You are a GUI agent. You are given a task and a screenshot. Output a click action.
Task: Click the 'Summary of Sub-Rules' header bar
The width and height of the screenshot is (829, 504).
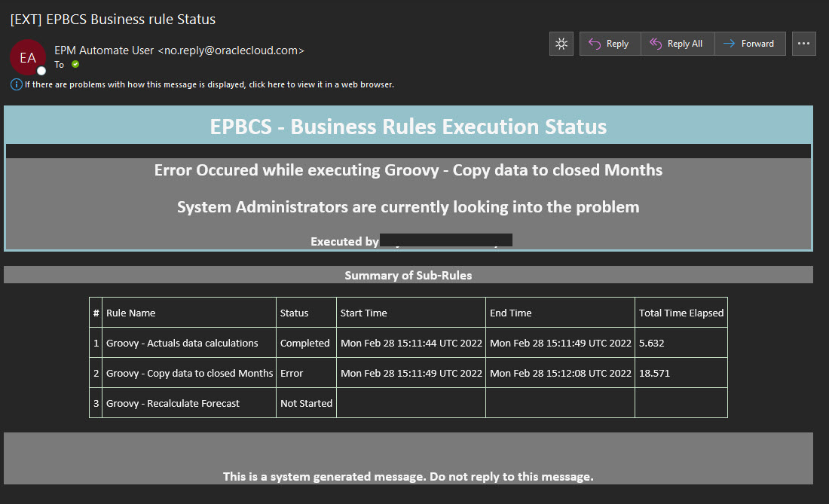pyautogui.click(x=408, y=275)
